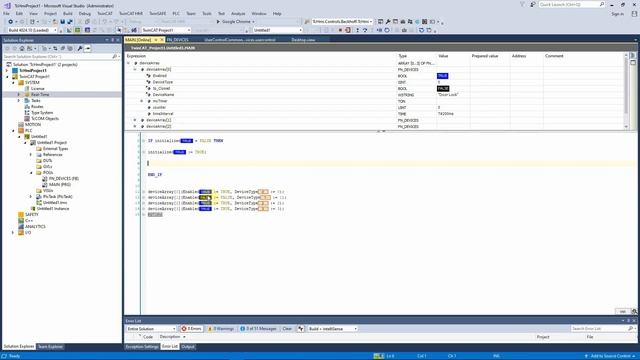Click the Quick Launch search icon
The height and width of the screenshot is (360, 640).
pos(602,4)
